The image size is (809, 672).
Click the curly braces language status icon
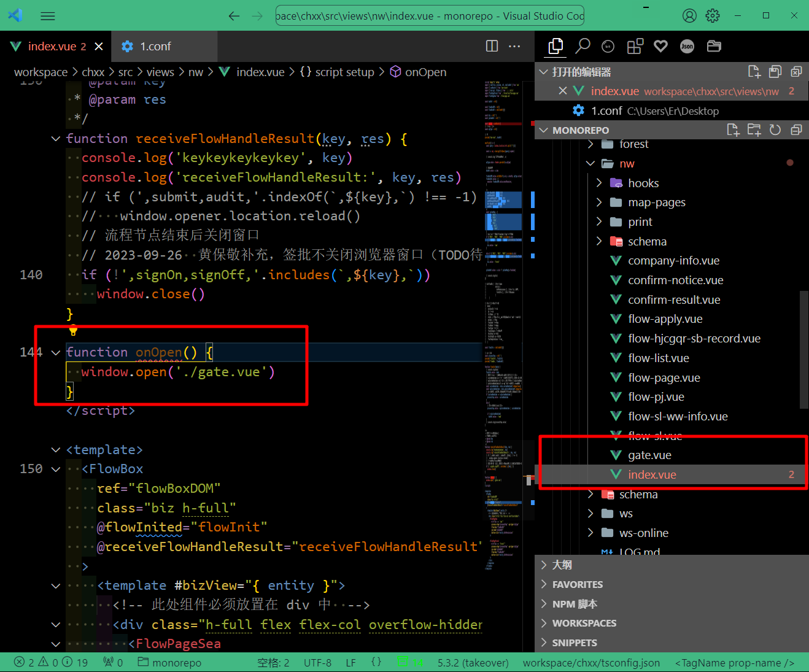(376, 662)
